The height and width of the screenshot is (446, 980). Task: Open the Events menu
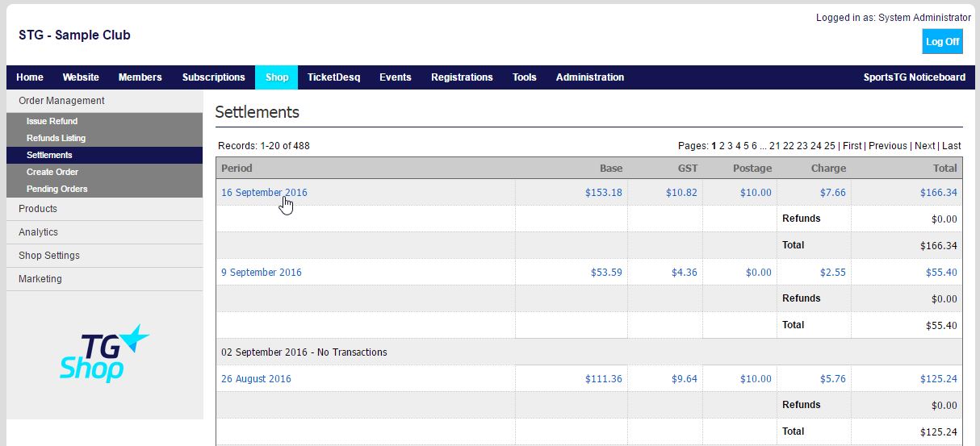tap(396, 77)
